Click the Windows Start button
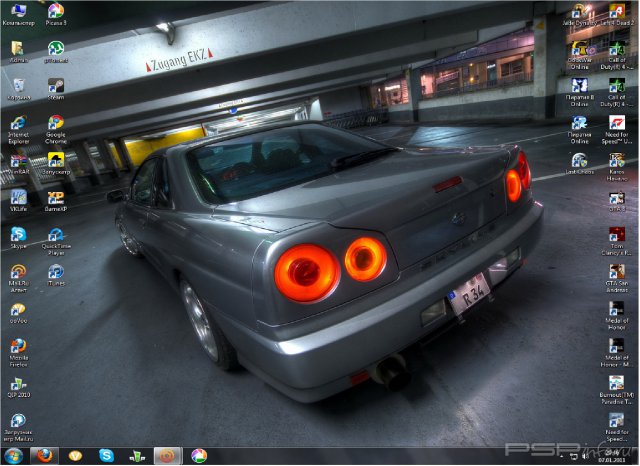 click(x=13, y=456)
